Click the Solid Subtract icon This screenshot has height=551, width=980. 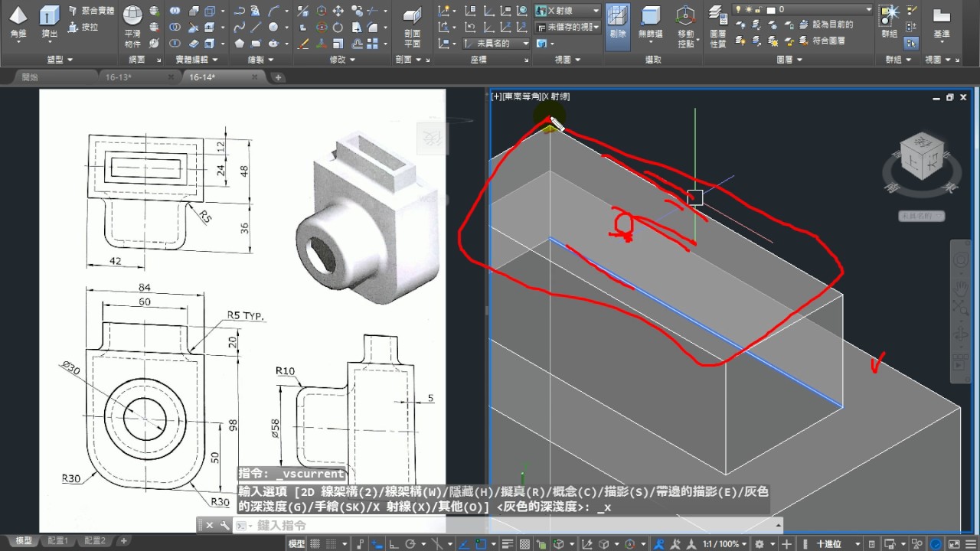click(175, 28)
